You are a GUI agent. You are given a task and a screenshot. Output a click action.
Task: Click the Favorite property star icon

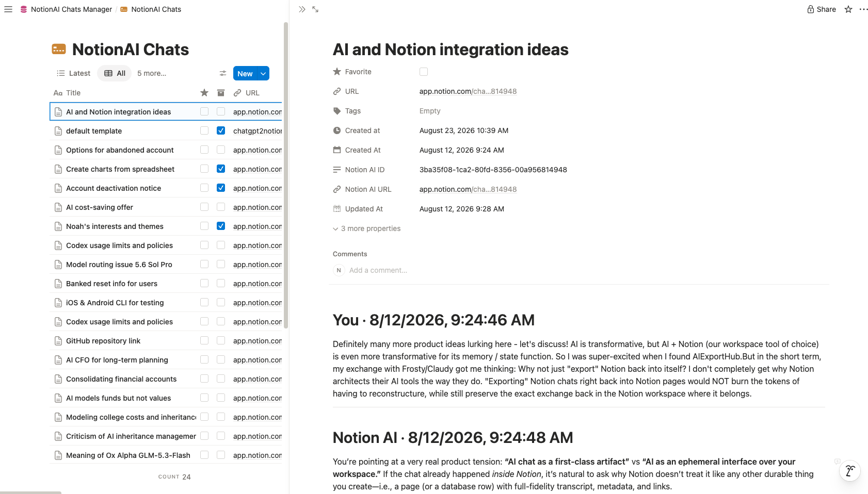(337, 72)
